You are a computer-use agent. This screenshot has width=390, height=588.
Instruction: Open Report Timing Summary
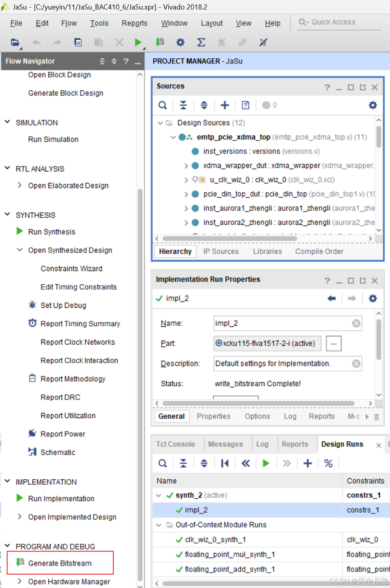(80, 324)
